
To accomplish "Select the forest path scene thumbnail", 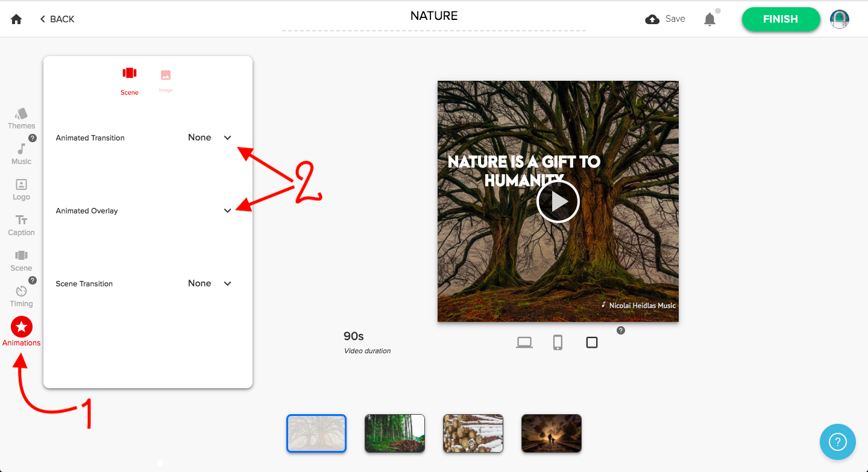I will pyautogui.click(x=395, y=433).
